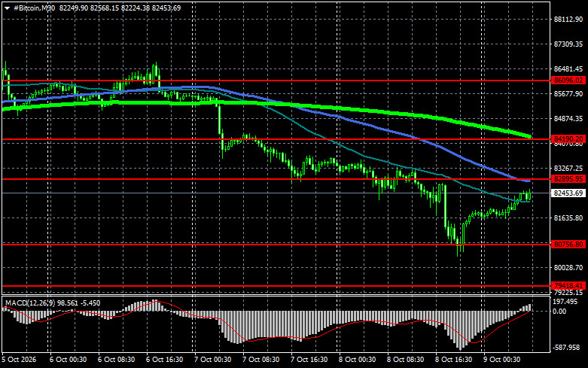588x368 pixels.
Task: Click the current price tag 82453.69
Action: (568, 193)
